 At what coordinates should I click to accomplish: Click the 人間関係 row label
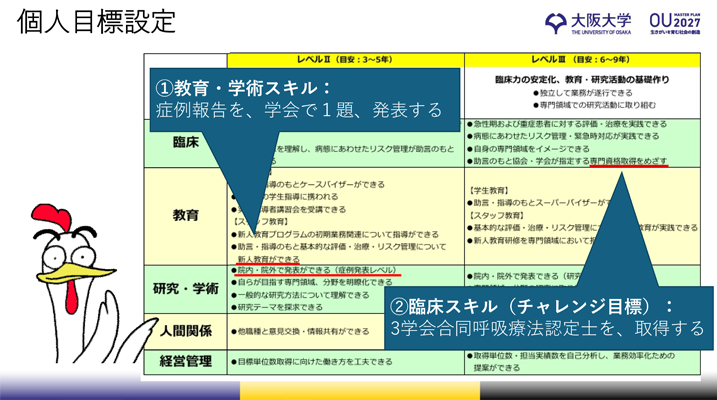point(185,328)
